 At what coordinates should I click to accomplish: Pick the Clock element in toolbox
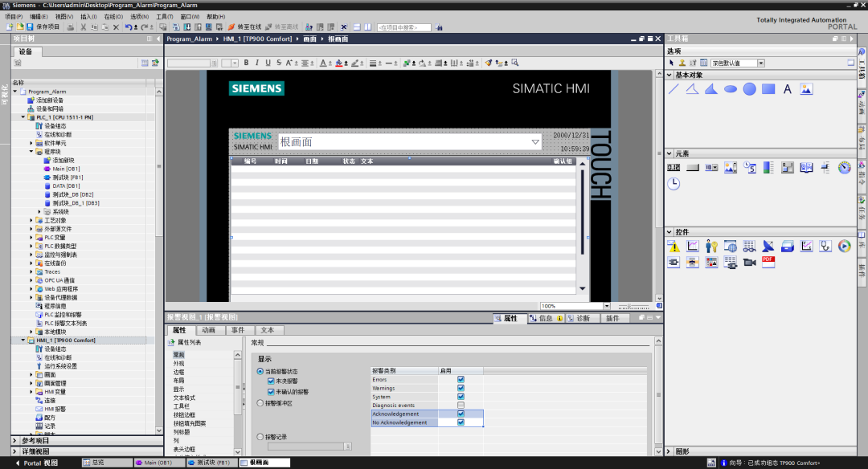[x=674, y=184]
